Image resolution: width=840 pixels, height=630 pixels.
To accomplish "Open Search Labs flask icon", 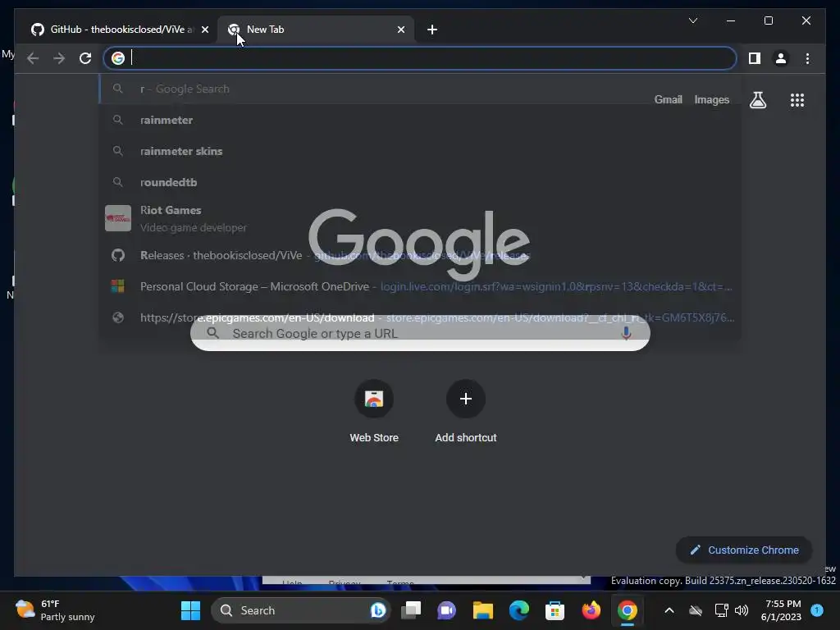I will [757, 99].
